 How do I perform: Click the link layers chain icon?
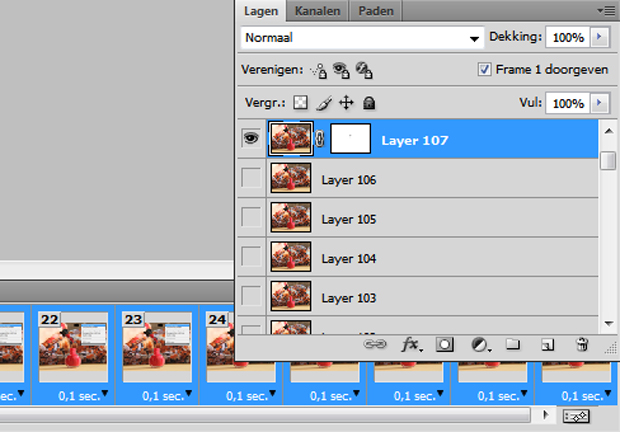click(374, 344)
